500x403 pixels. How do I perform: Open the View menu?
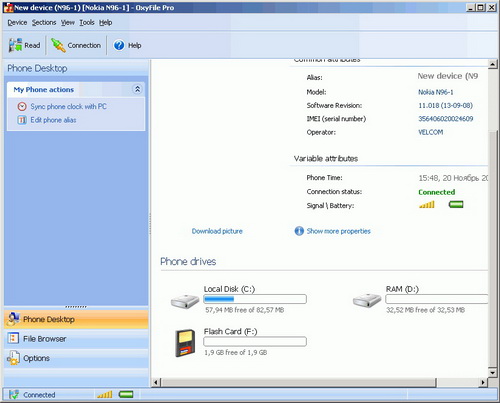68,23
